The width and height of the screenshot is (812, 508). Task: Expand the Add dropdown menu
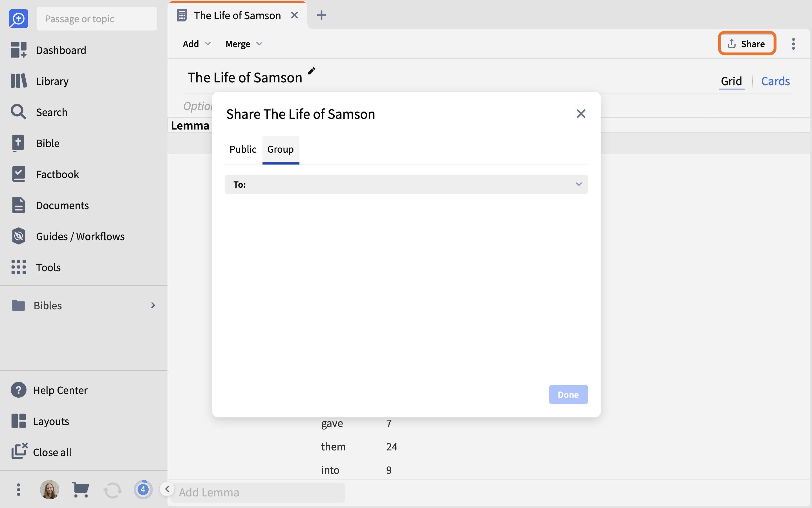pyautogui.click(x=197, y=44)
